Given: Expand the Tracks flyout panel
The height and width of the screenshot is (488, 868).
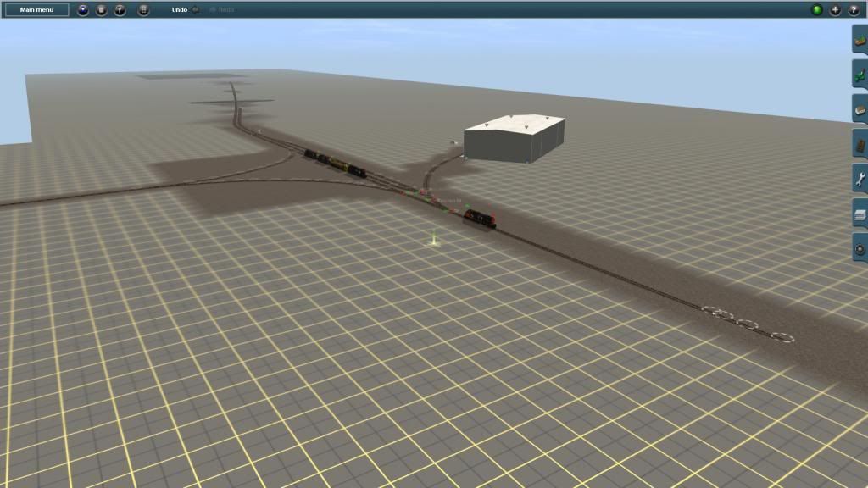Looking at the screenshot, I should pos(860,145).
